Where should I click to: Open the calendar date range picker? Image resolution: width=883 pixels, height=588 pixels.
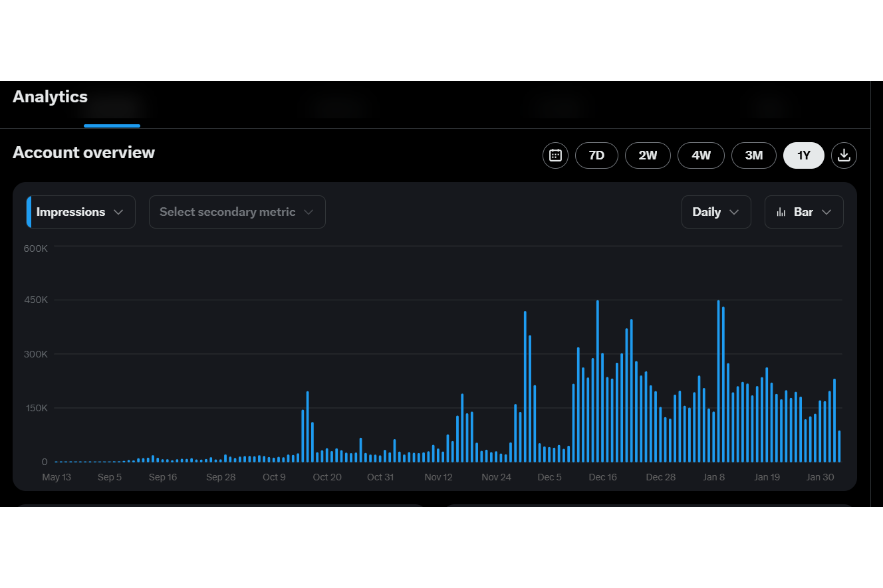coord(556,155)
